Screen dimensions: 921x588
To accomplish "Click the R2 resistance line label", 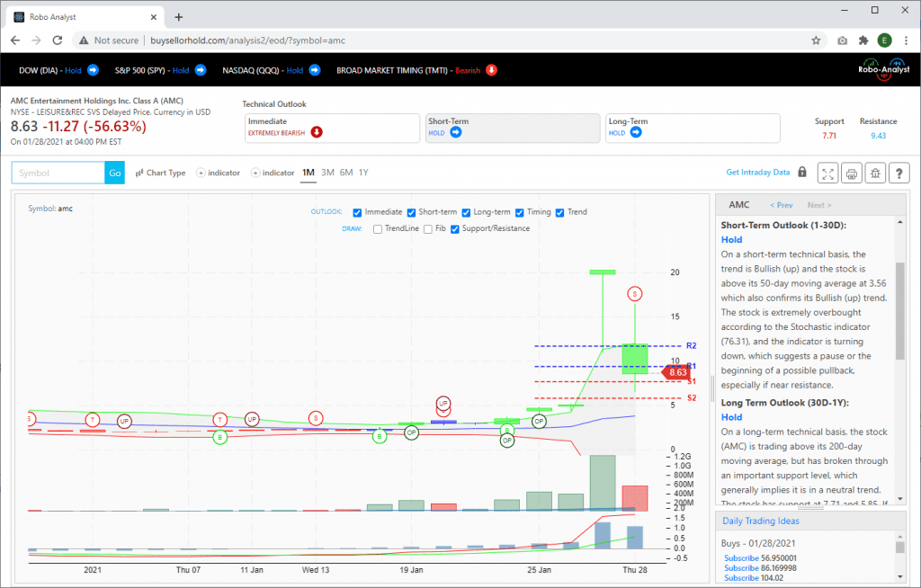I will coord(692,345).
